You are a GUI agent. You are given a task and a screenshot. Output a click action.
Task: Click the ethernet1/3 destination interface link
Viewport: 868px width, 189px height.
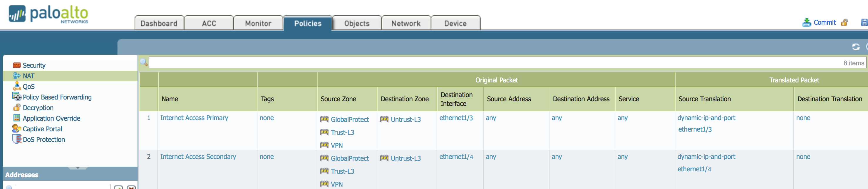click(456, 118)
